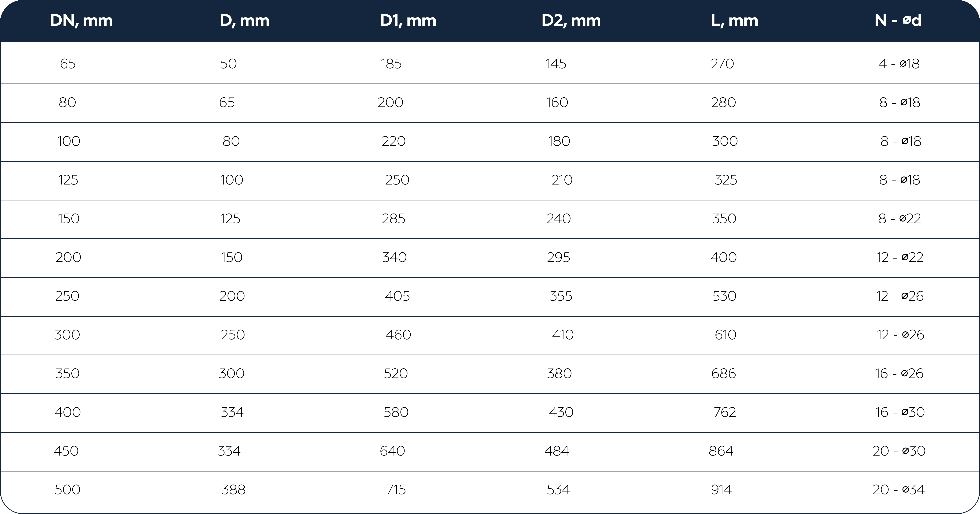The image size is (980, 514).
Task: Click the DN value 500 cell
Action: (x=67, y=489)
